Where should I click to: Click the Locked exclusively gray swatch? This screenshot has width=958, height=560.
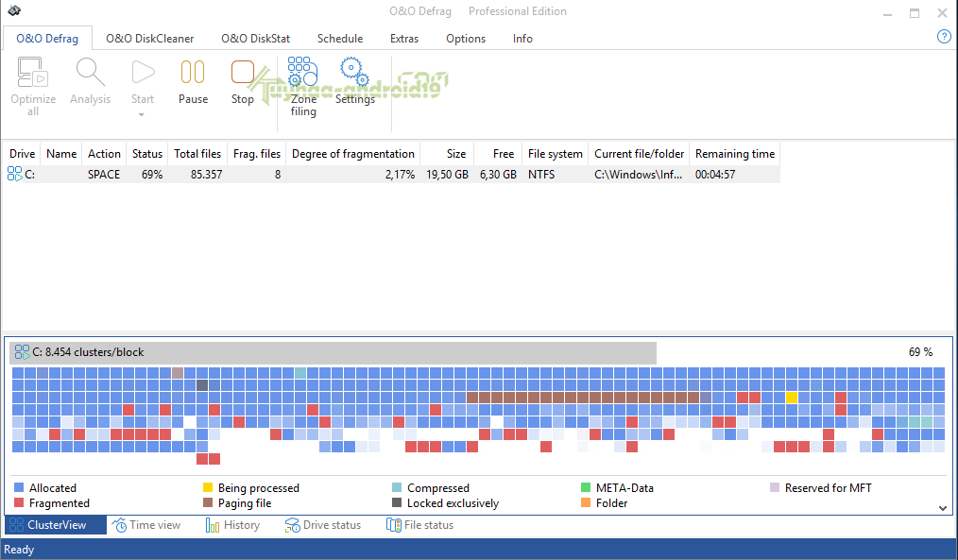397,502
